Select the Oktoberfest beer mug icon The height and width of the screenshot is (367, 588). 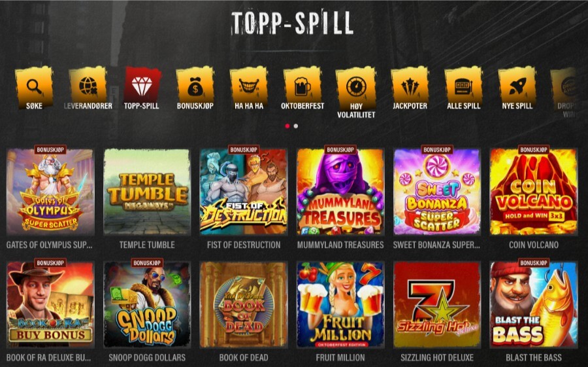(302, 87)
